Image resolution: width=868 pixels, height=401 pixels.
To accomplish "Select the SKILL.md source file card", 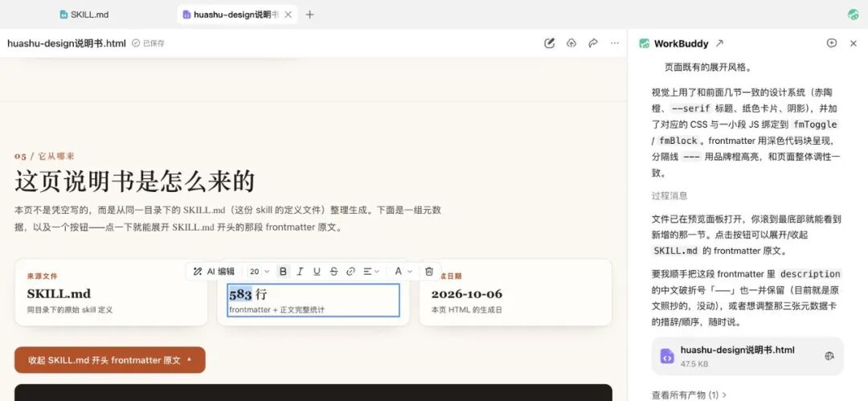I will click(111, 293).
